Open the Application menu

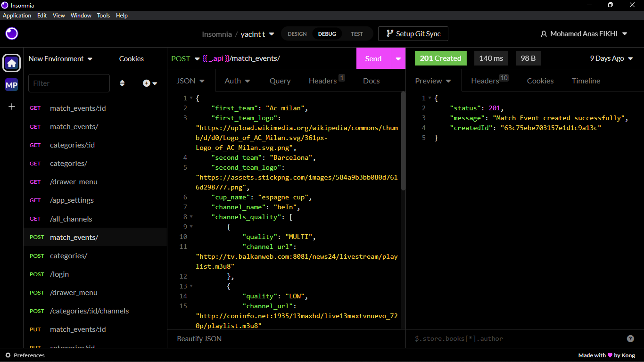[17, 16]
